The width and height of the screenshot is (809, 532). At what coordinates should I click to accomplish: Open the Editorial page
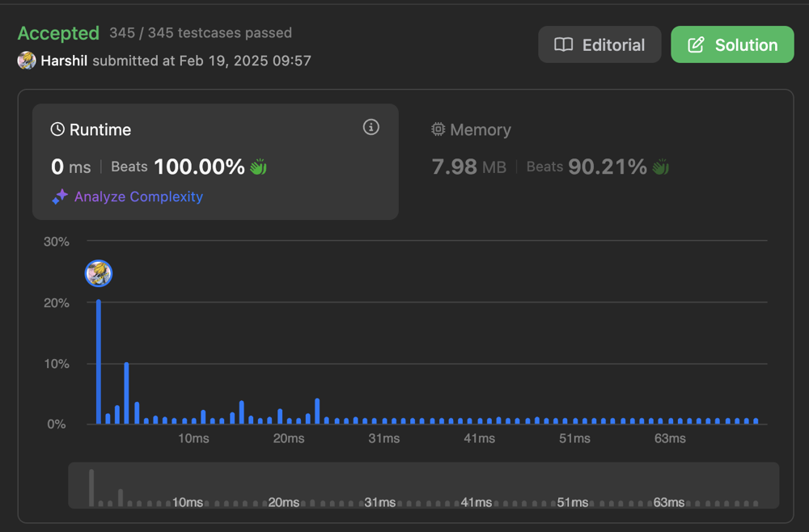[599, 44]
